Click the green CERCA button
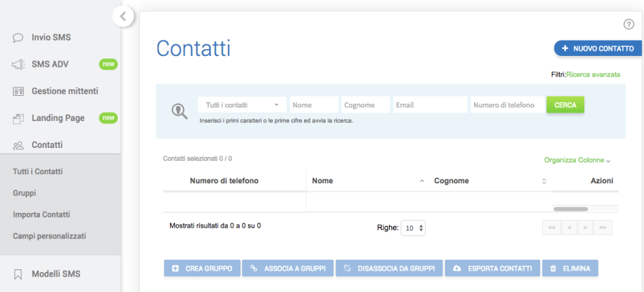 pos(565,105)
